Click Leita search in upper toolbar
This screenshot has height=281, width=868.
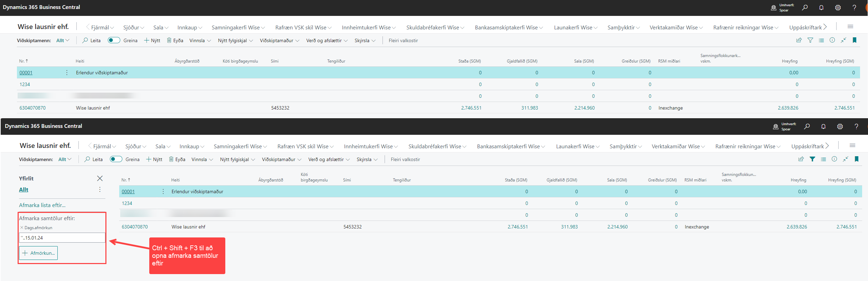92,40
